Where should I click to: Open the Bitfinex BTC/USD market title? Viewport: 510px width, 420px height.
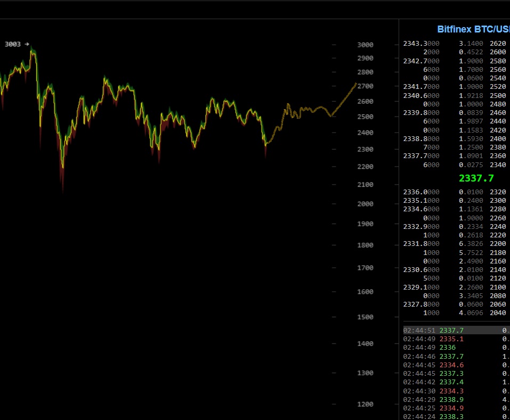tap(474, 29)
